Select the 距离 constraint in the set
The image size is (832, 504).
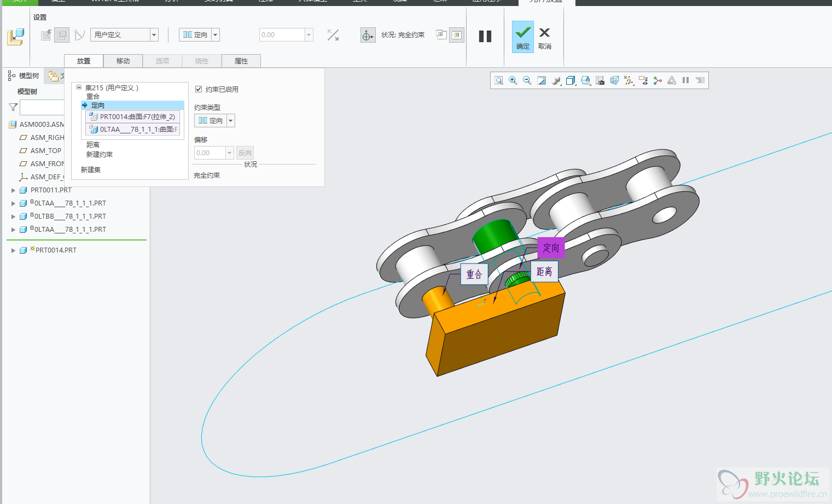pyautogui.click(x=93, y=145)
